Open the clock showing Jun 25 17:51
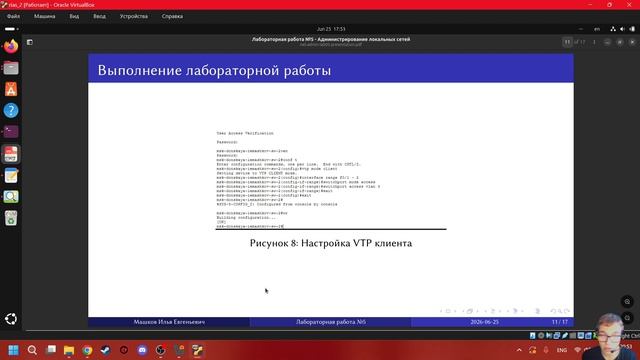The width and height of the screenshot is (640, 360). tap(331, 29)
